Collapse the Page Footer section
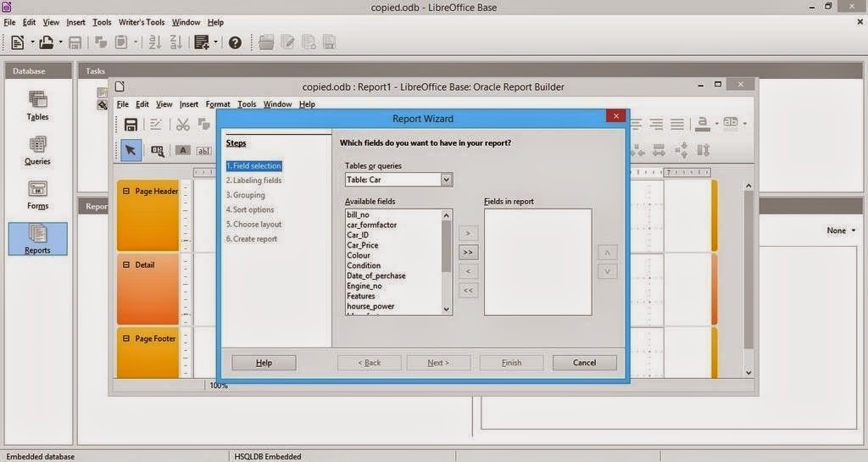Screen dimensions: 868x462 point(126,338)
